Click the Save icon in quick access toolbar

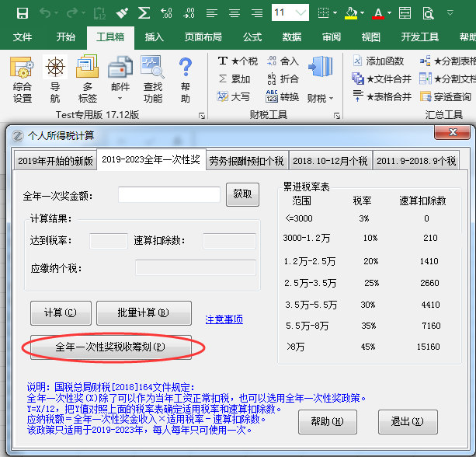point(23,12)
